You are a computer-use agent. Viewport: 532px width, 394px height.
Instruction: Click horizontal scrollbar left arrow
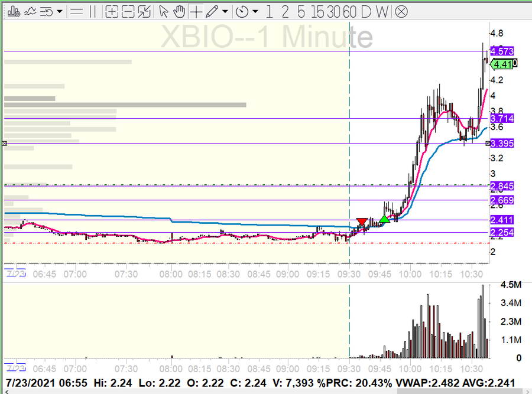pos(6,392)
